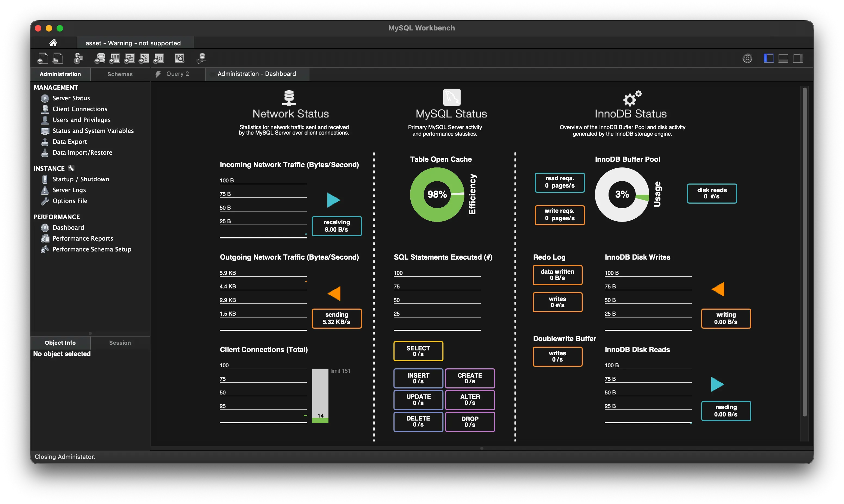The width and height of the screenshot is (844, 504).
Task: Open Performance Reports in sidebar
Action: pyautogui.click(x=83, y=238)
